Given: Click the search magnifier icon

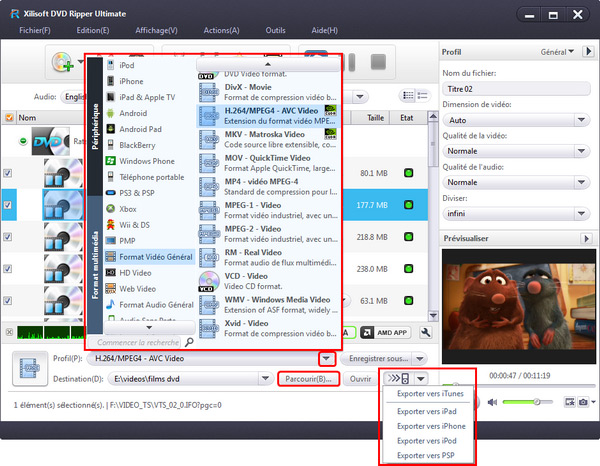Looking at the screenshot, I should point(189,342).
